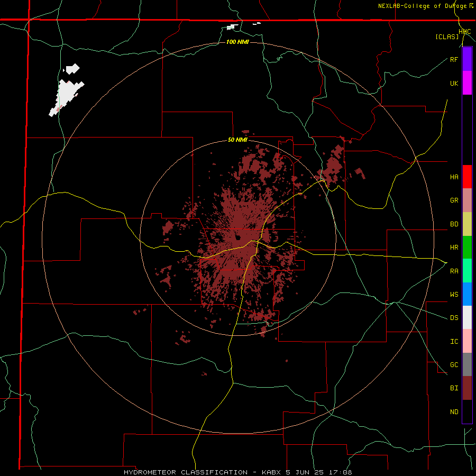Image resolution: width=476 pixels, height=476 pixels.
Task: Click the HA legend label
Action: point(454,177)
